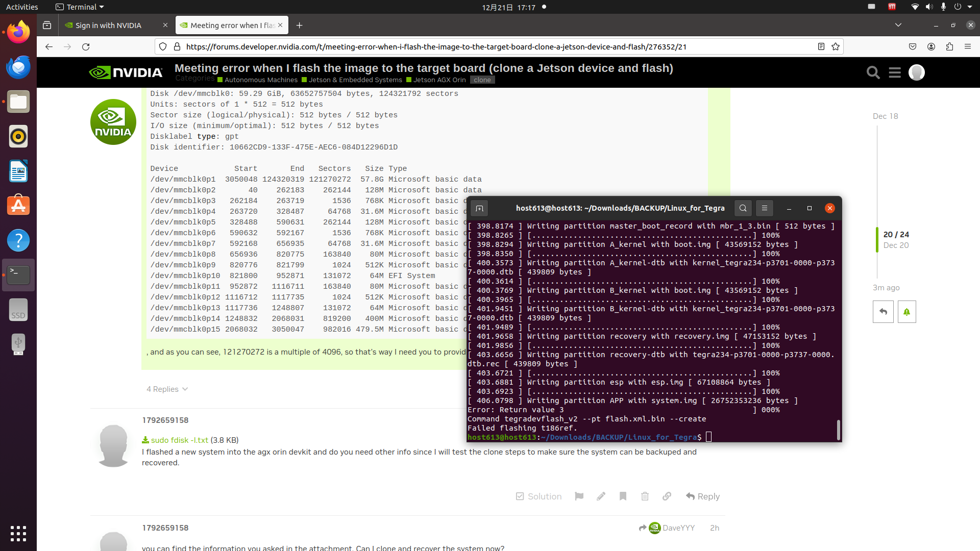Click the terminal search icon
The image size is (980, 551).
[x=743, y=208]
